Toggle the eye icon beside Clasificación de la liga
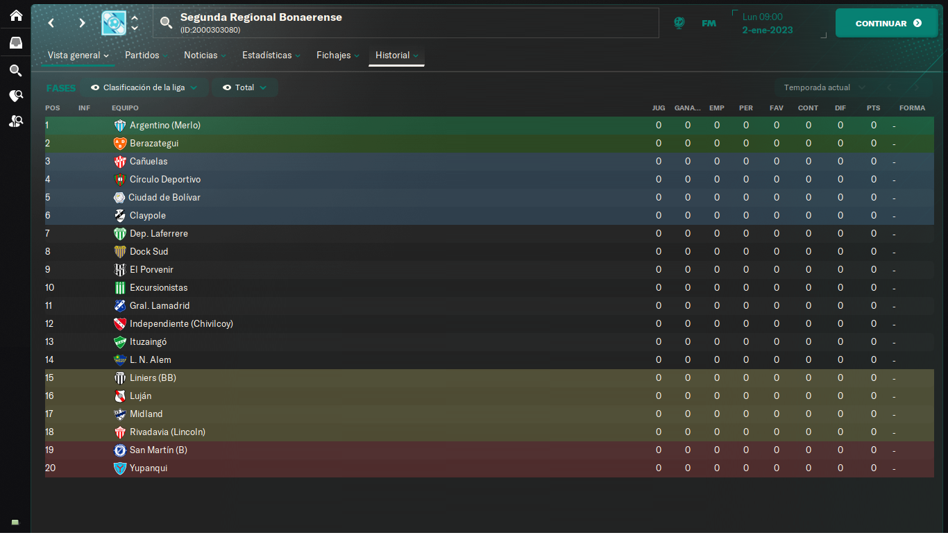Screen dimensions: 948x560 (95, 88)
